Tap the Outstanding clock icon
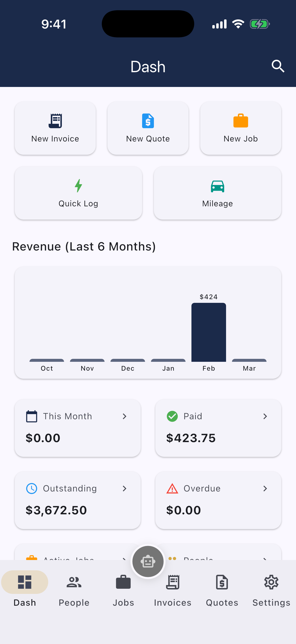296x644 pixels. point(32,489)
